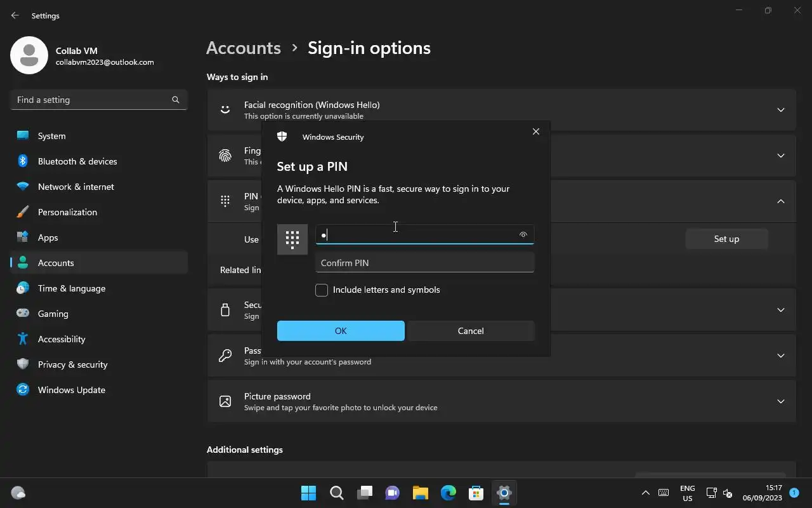Click the Accounts breadcrumb link
The height and width of the screenshot is (508, 812).
244,48
